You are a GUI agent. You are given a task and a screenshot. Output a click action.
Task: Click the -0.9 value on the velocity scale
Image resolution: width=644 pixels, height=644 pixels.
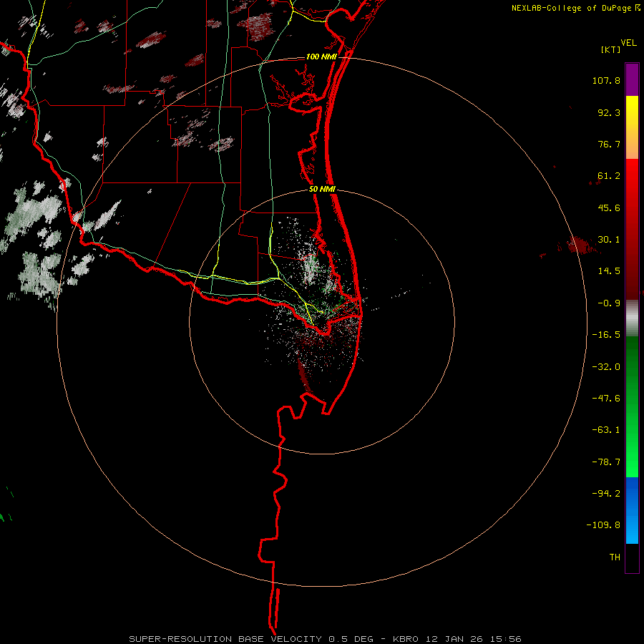click(609, 303)
